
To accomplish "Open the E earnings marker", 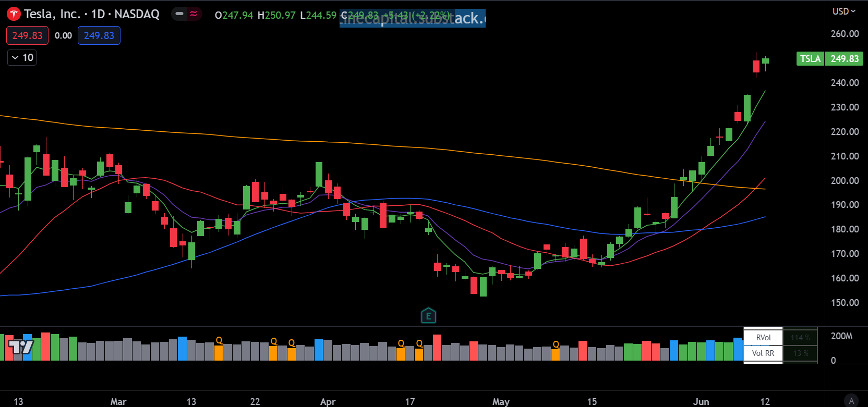I will [x=428, y=316].
